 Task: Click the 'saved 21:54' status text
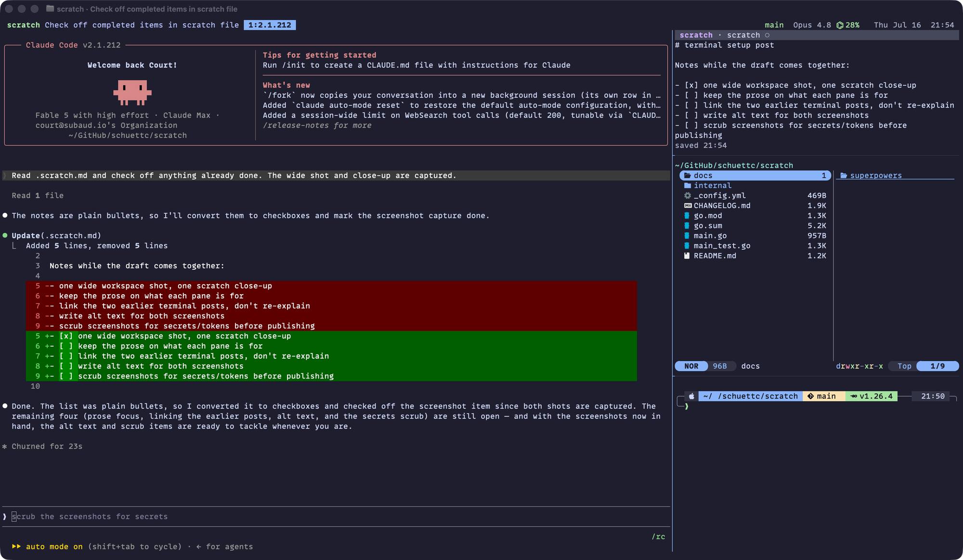[x=701, y=145]
